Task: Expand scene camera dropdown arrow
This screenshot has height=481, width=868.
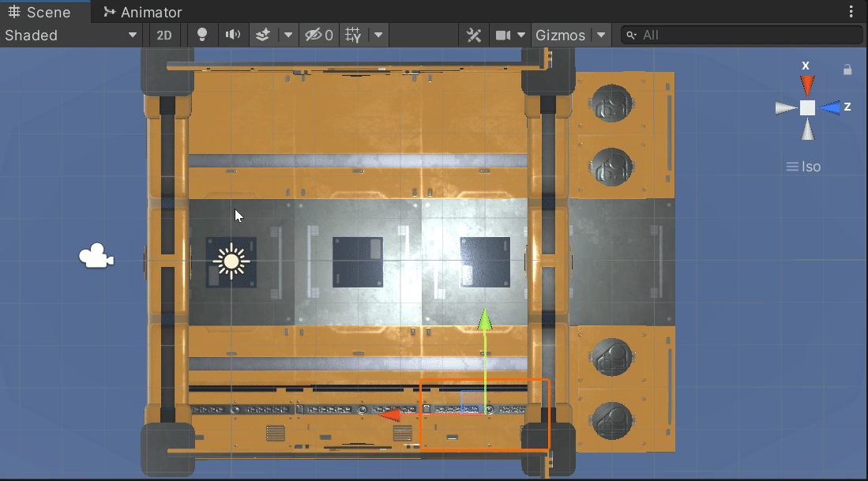Action: (x=521, y=36)
